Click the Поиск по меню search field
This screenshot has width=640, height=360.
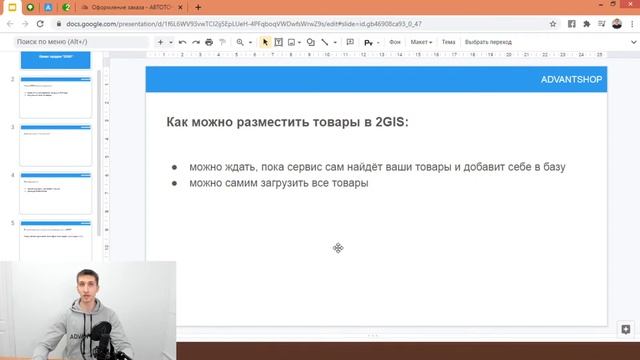[81, 42]
